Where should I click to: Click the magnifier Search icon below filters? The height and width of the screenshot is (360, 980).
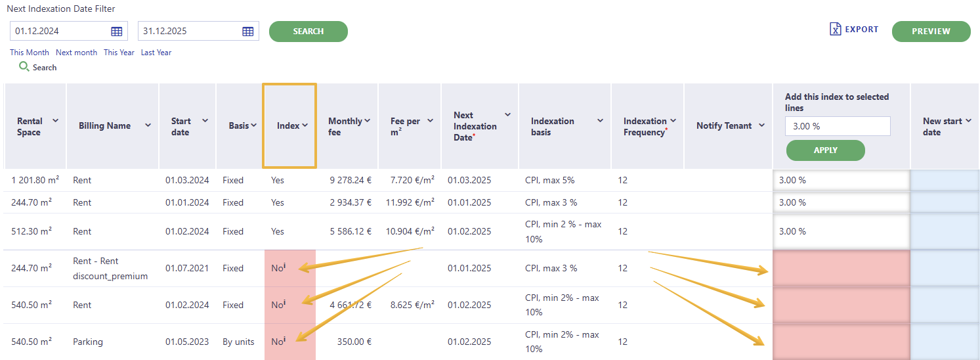[24, 66]
